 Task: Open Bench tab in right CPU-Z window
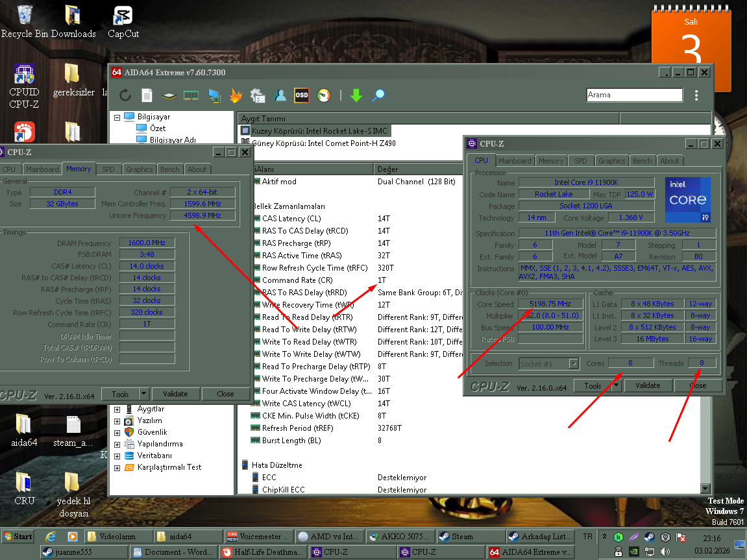tap(643, 161)
